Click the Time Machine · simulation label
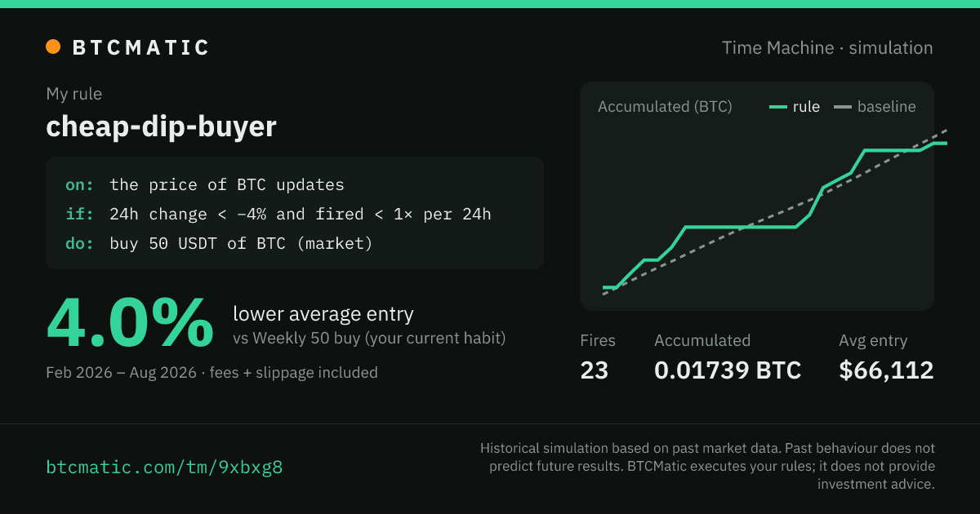Image resolution: width=980 pixels, height=514 pixels. pyautogui.click(x=827, y=47)
